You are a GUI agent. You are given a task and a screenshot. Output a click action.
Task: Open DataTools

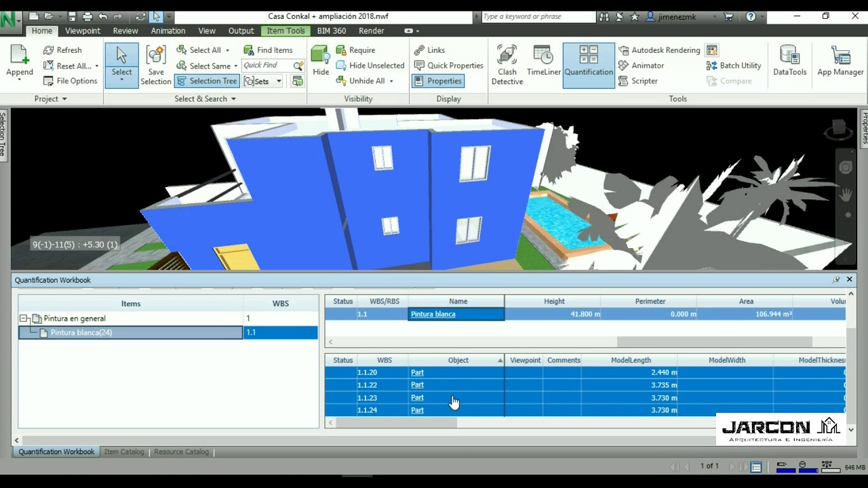click(790, 60)
